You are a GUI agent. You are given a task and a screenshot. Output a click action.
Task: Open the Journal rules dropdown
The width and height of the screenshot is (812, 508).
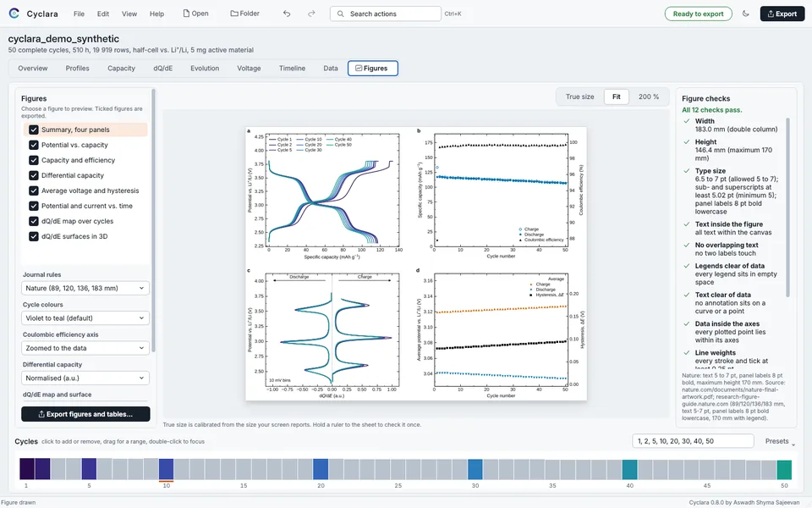(x=85, y=288)
